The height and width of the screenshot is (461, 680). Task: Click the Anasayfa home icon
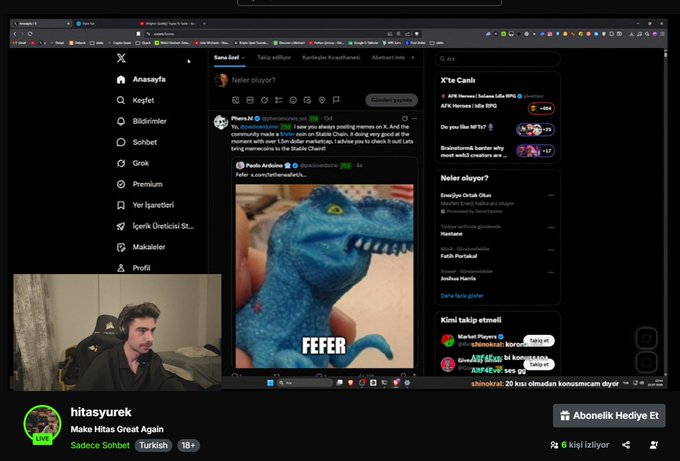[x=121, y=79]
